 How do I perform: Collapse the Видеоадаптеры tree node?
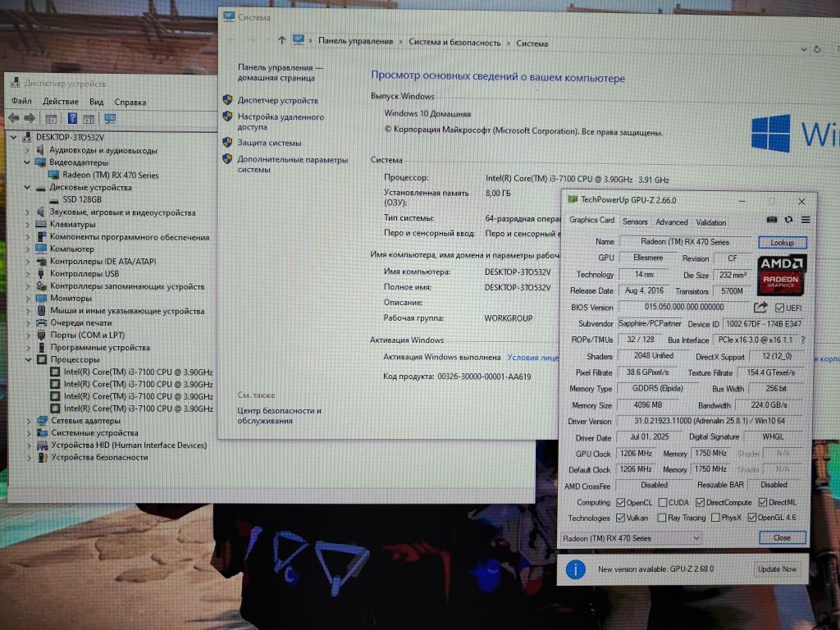coord(27,162)
